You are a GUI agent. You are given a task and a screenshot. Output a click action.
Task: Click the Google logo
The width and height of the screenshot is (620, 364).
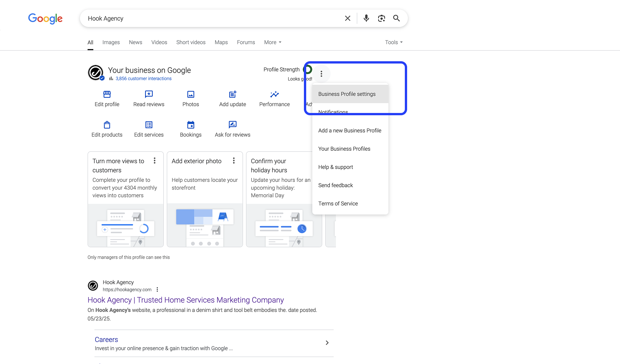click(45, 19)
